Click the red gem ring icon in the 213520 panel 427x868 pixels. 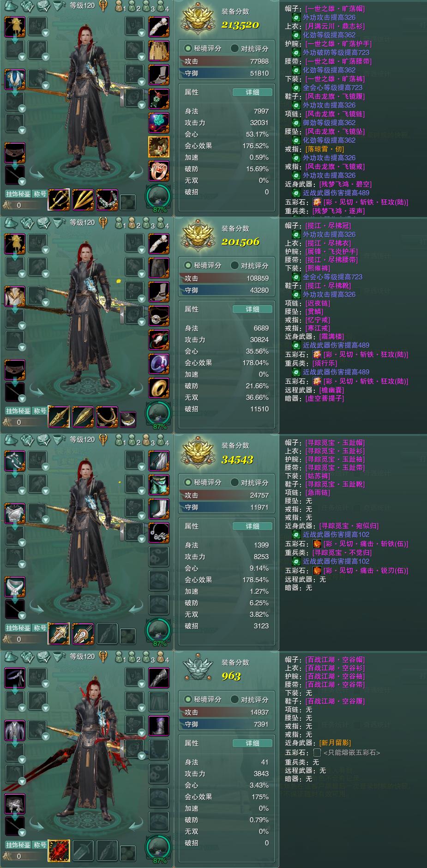click(x=158, y=171)
